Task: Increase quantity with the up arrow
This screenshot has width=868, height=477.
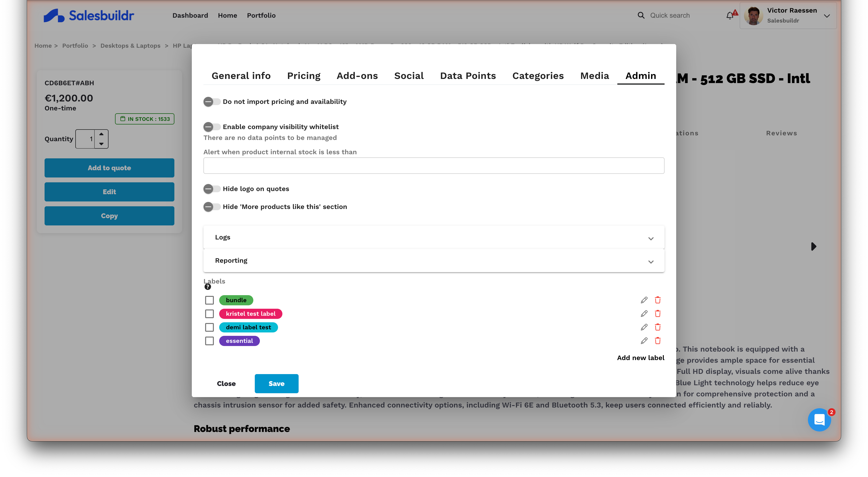Action: click(x=101, y=134)
